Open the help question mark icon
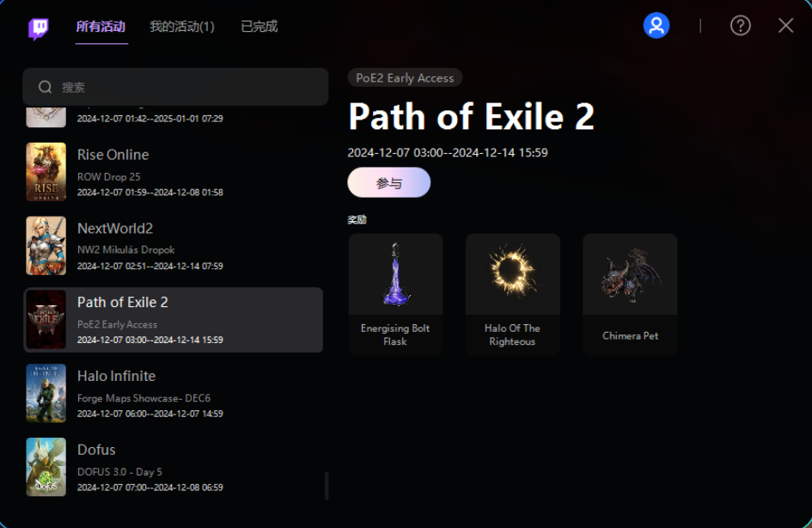 (741, 26)
